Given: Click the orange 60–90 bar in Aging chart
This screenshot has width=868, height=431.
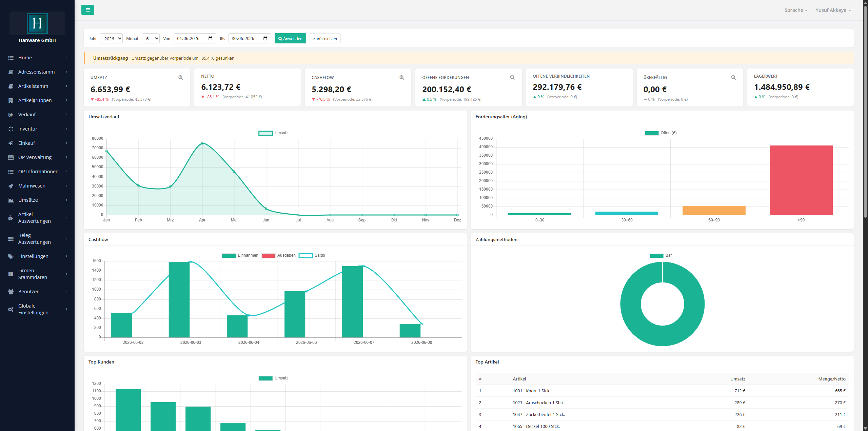Looking at the screenshot, I should 714,210.
